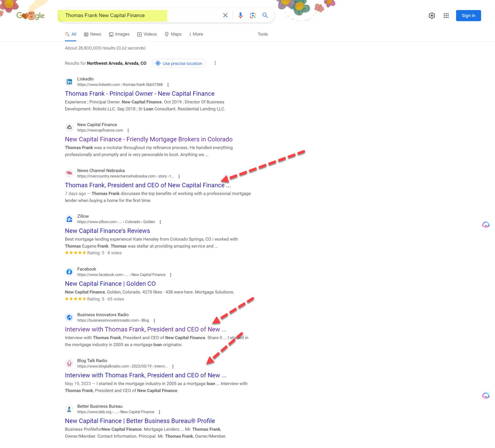Open the three-dot menu for Business Innovators Radio result
The image size is (495, 448).
154,321
